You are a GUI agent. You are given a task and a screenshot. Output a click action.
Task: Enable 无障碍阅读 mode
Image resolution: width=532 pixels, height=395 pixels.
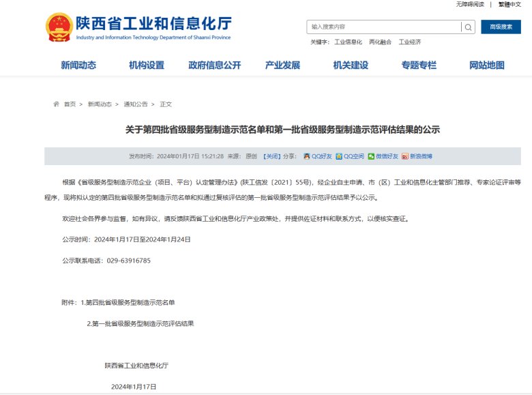pos(470,4)
